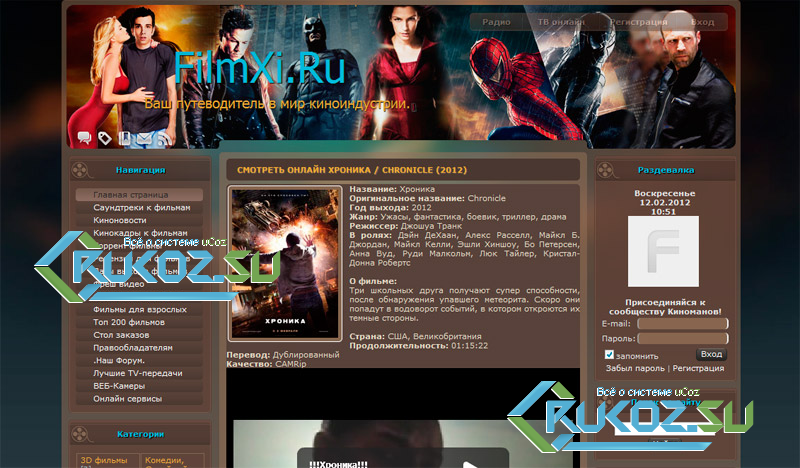Click the Навигация panel header
This screenshot has height=468, width=800.
coord(140,170)
